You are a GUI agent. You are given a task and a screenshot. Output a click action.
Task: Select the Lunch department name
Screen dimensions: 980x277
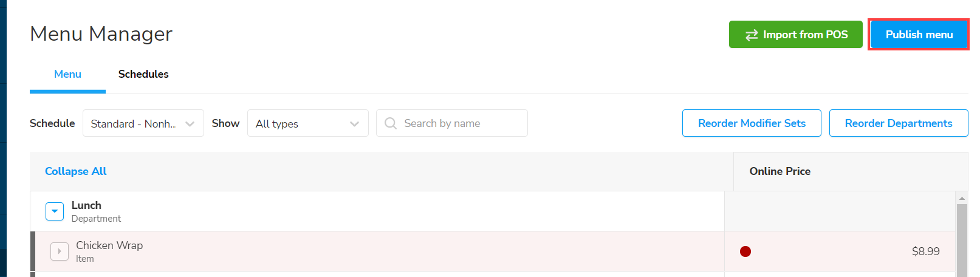point(86,205)
